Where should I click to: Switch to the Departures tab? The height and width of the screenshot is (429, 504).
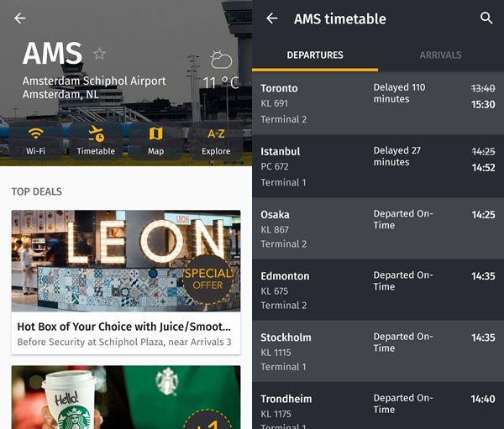pyautogui.click(x=315, y=55)
